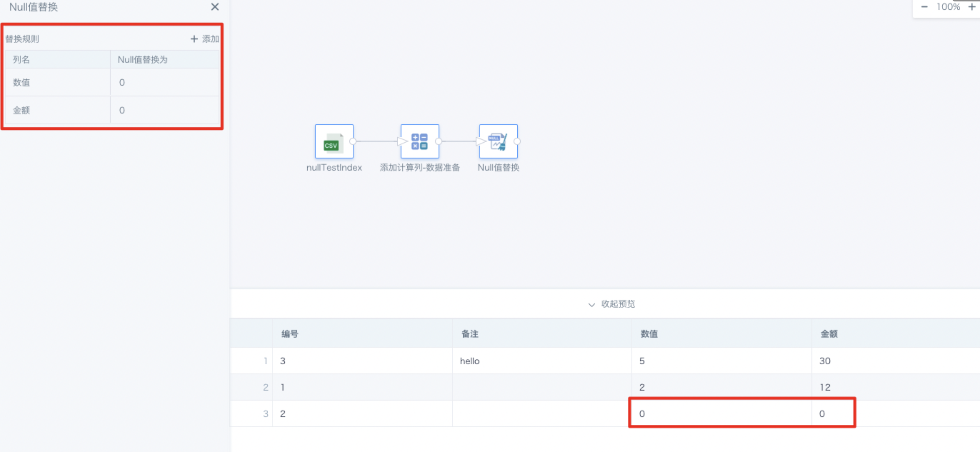
Task: Click the output port of 添加计算列 node
Action: click(439, 142)
